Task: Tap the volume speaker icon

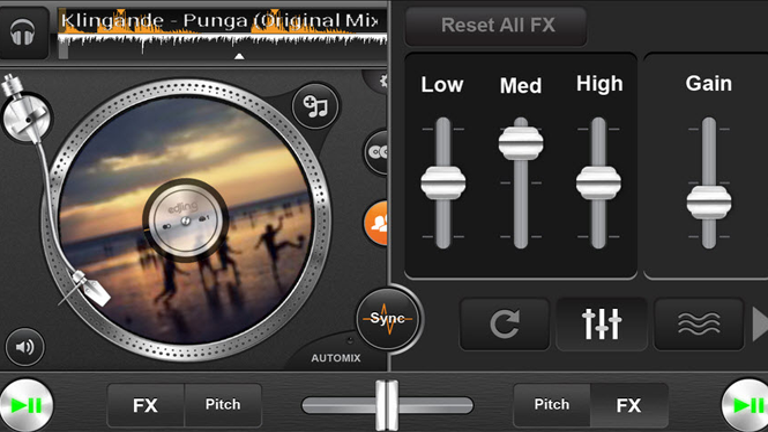Action: [x=25, y=347]
